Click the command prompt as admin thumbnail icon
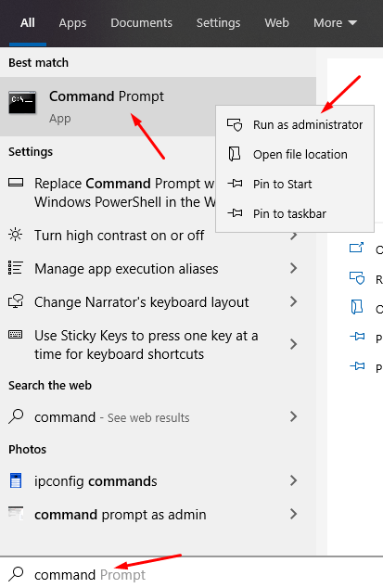The height and width of the screenshot is (588, 383). (x=16, y=513)
